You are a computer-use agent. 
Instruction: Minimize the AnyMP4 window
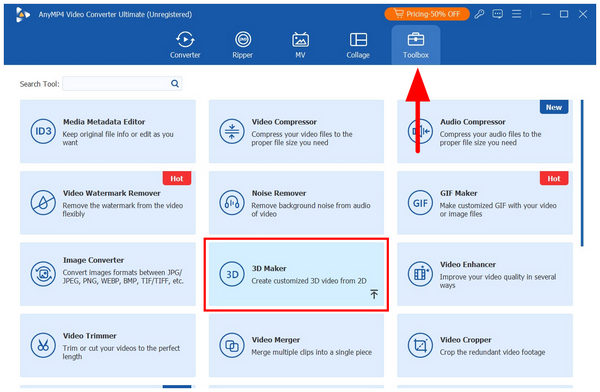(x=546, y=14)
